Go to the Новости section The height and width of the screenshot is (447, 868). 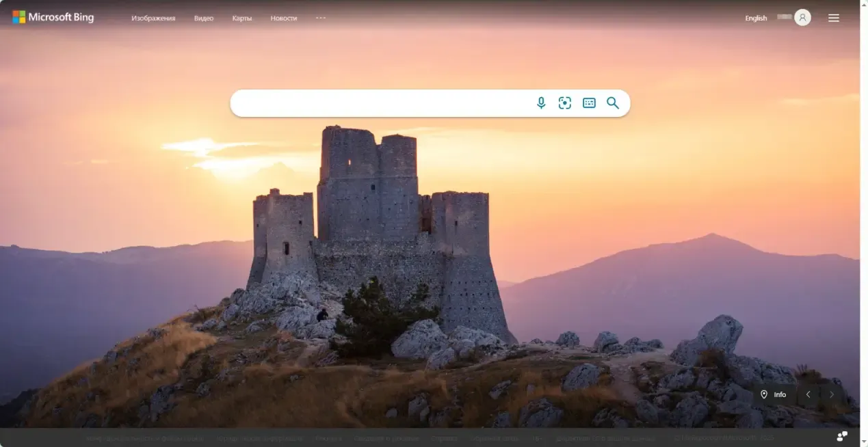284,18
